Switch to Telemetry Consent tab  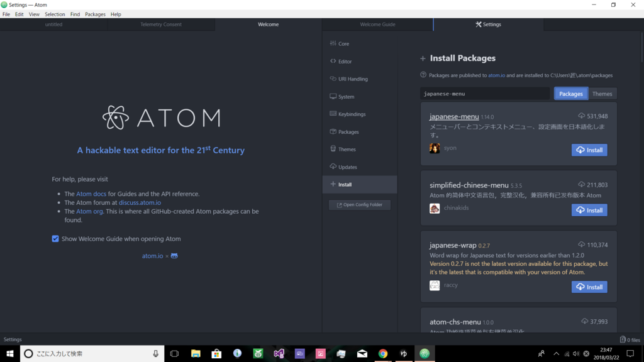click(x=161, y=25)
